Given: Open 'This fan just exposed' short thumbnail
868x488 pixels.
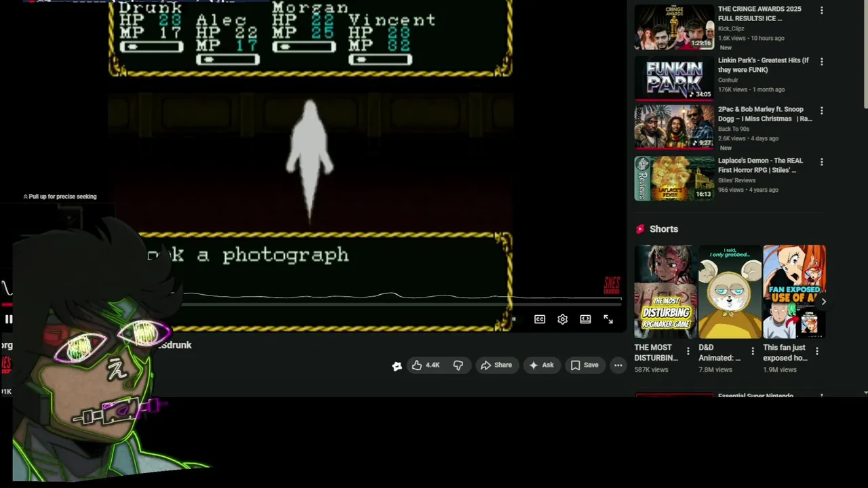Looking at the screenshot, I should 794,291.
